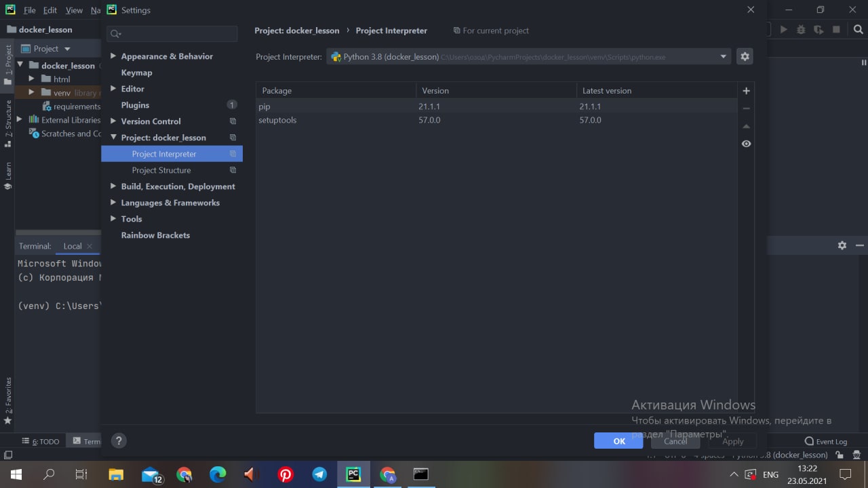
Task: Click Run with Coverage icon
Action: click(818, 30)
